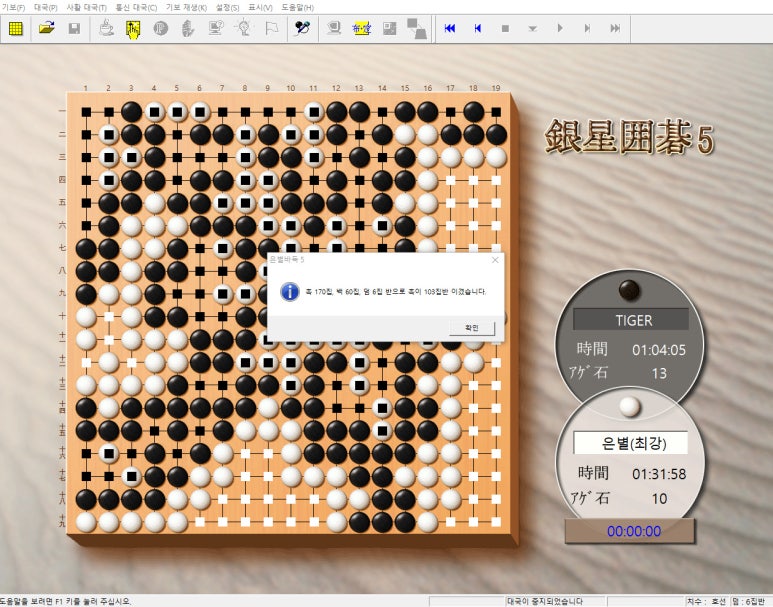The width and height of the screenshot is (773, 607).
Task: Click the overlapping squares toolbar icon
Action: 417,29
